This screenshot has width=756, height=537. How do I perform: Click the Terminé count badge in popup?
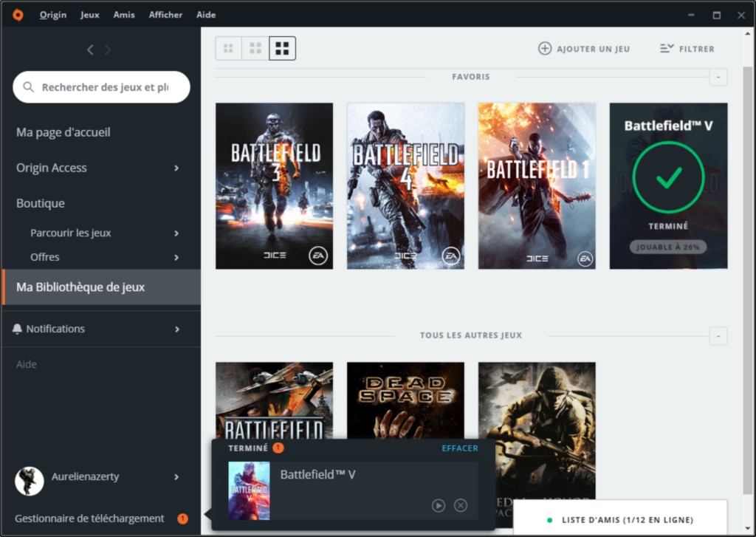[278, 448]
